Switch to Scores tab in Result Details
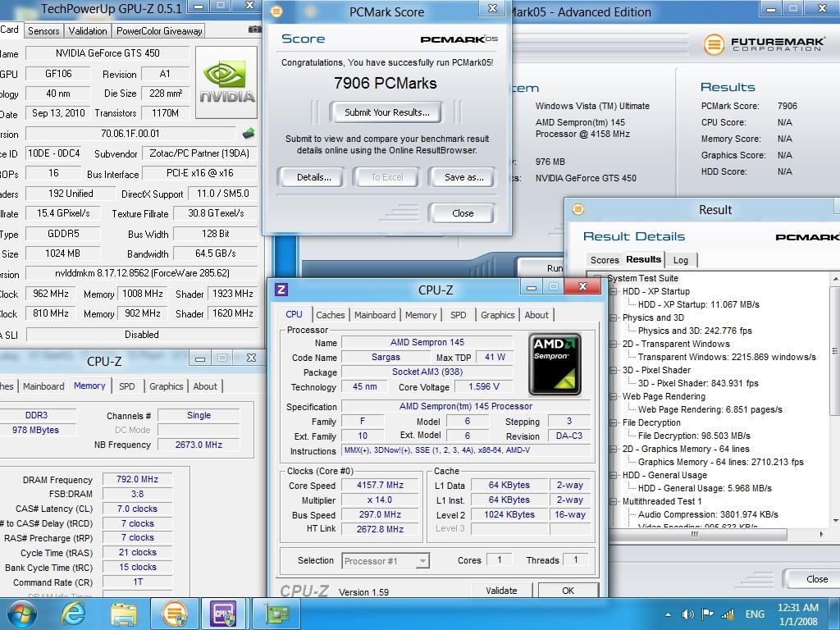The image size is (840, 630). [x=605, y=260]
